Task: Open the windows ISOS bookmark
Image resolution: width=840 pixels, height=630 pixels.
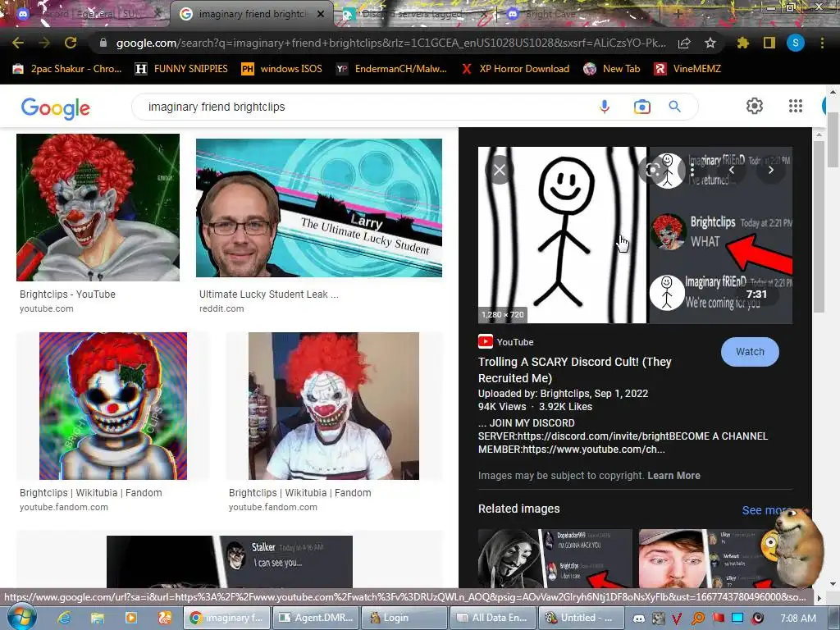Action: click(x=282, y=69)
